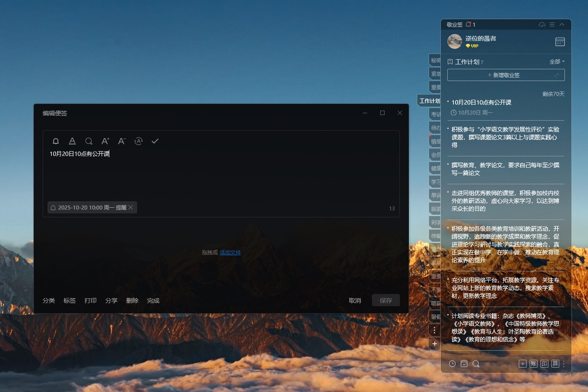Open more options dots at panel bottom right
Image resolution: width=588 pixels, height=392 pixels.
click(564, 364)
